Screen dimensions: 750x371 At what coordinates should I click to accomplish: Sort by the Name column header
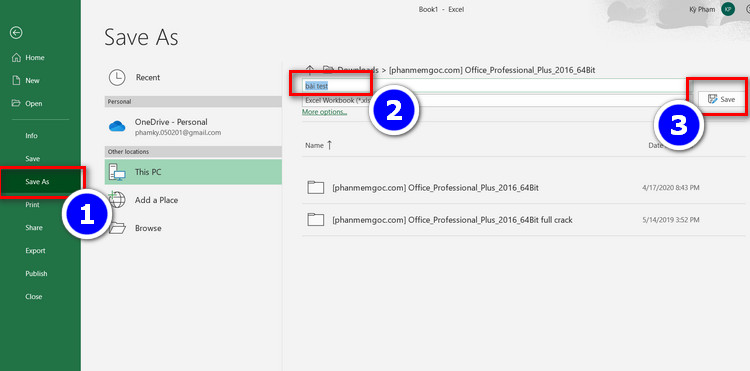coord(314,145)
